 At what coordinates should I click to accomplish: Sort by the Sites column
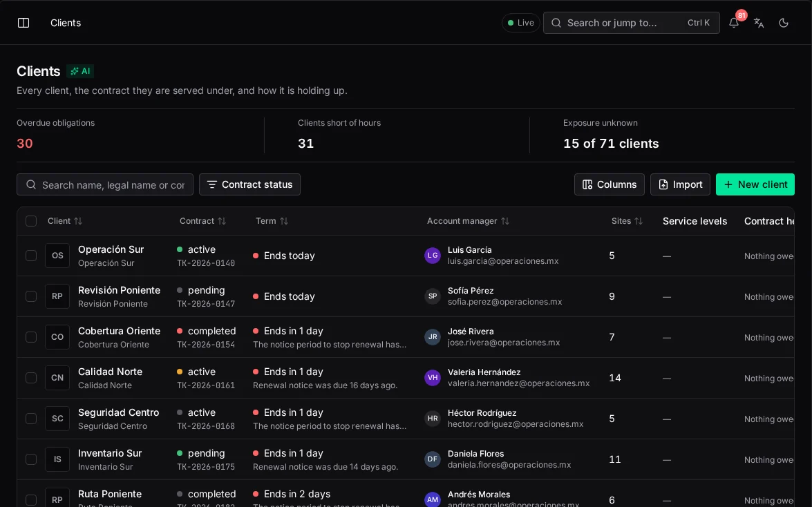(x=627, y=221)
